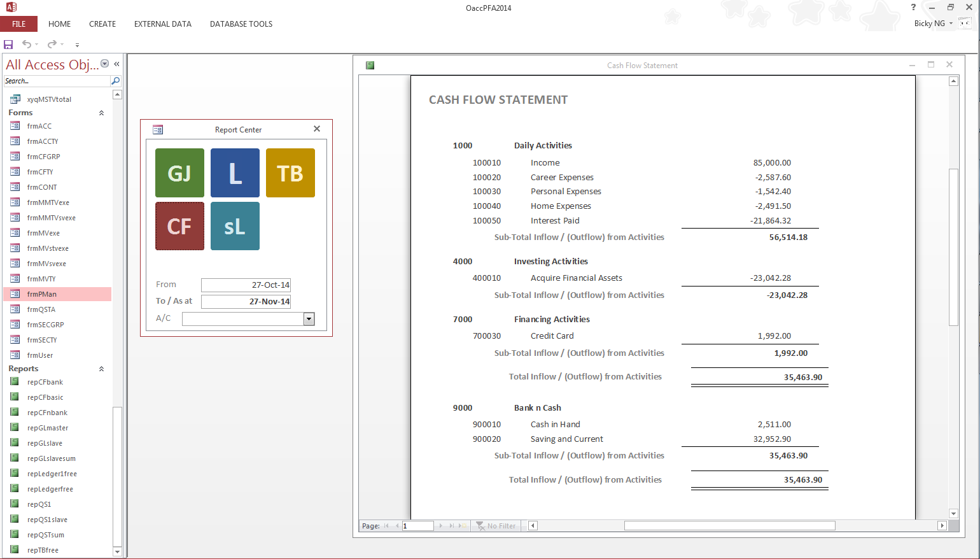Click the Redo arrow icon
980x559 pixels.
click(52, 44)
